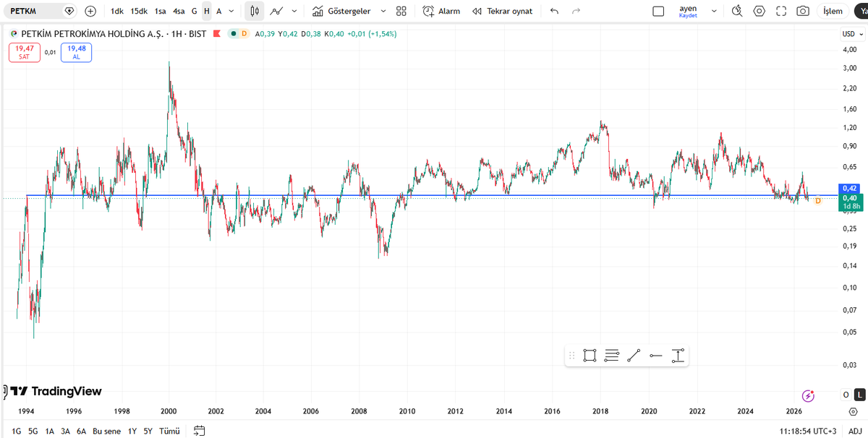Screen dimensions: 868x438
Task: Click the 11:18:54 UTC+3 timezone clock
Action: point(809,431)
